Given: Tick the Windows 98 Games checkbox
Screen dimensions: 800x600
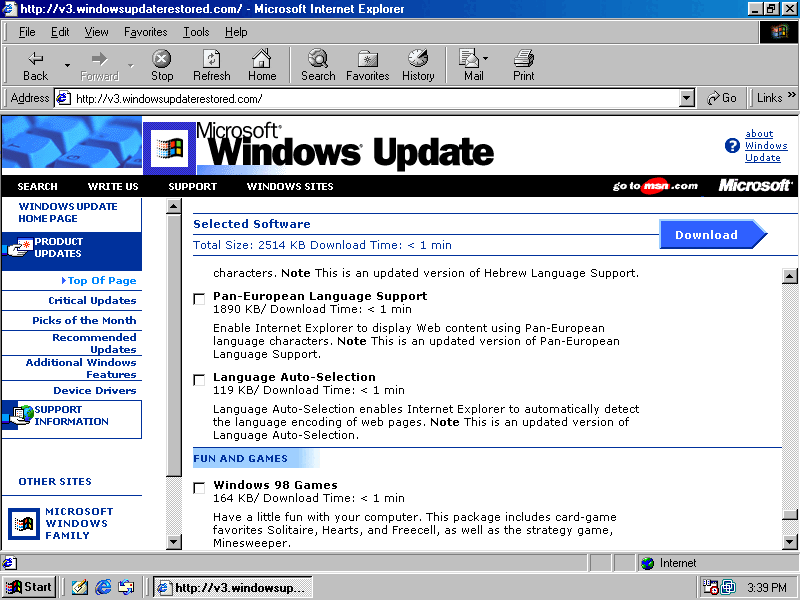Looking at the screenshot, I should tap(199, 488).
